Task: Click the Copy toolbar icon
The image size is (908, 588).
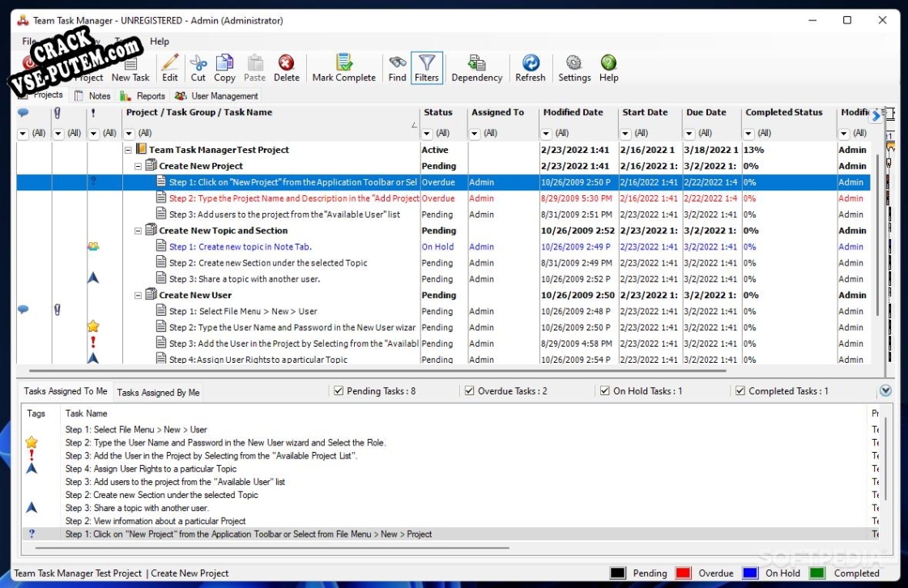Action: point(224,63)
